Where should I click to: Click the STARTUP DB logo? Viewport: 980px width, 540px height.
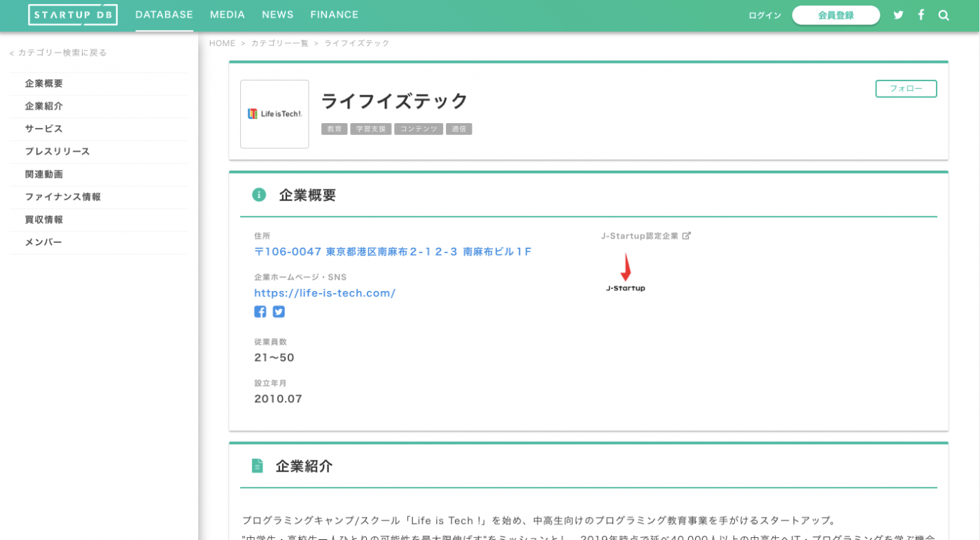pyautogui.click(x=73, y=15)
